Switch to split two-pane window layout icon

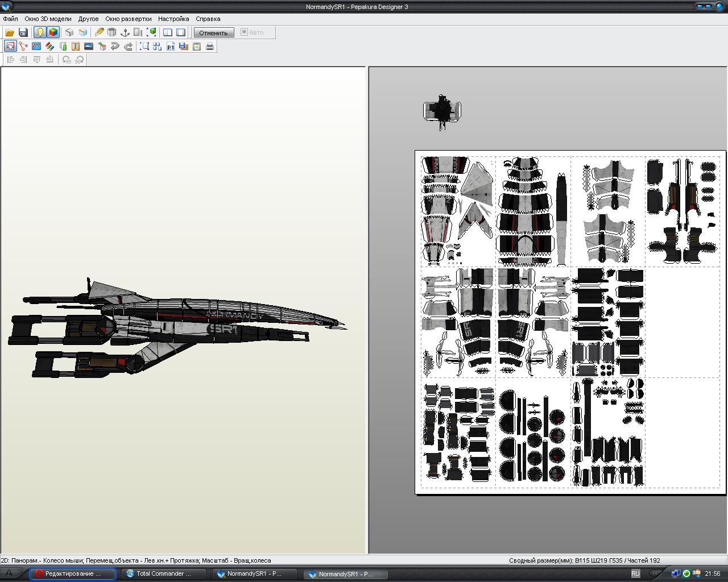168,32
